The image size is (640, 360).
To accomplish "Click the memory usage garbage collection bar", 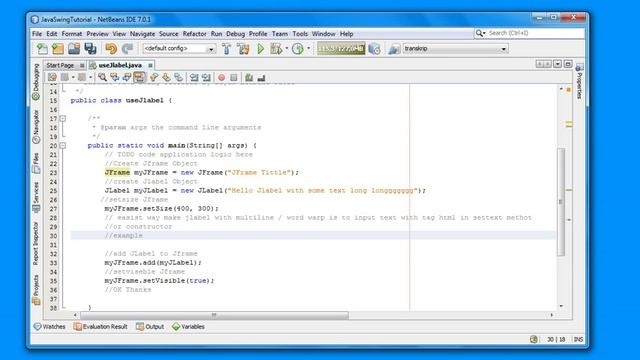I will pyautogui.click(x=341, y=49).
